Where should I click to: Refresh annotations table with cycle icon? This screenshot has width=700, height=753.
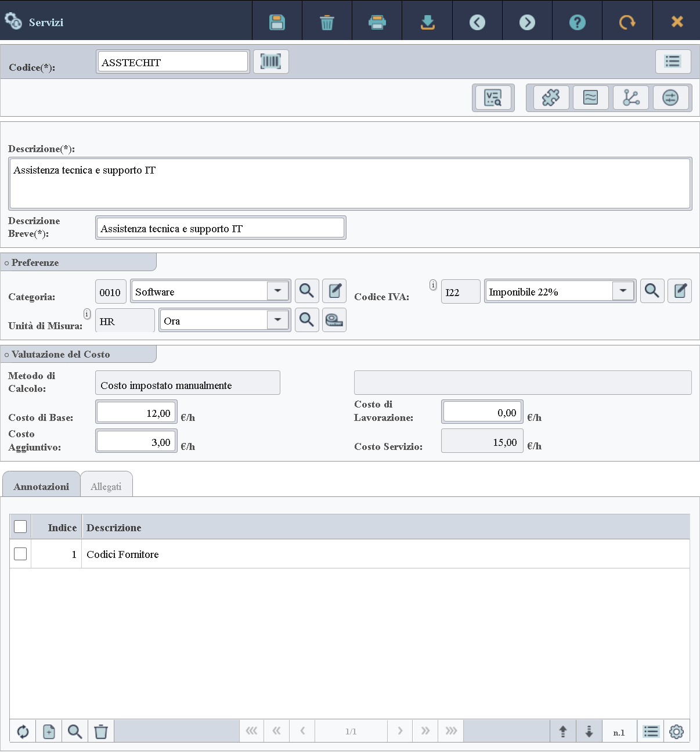(23, 732)
